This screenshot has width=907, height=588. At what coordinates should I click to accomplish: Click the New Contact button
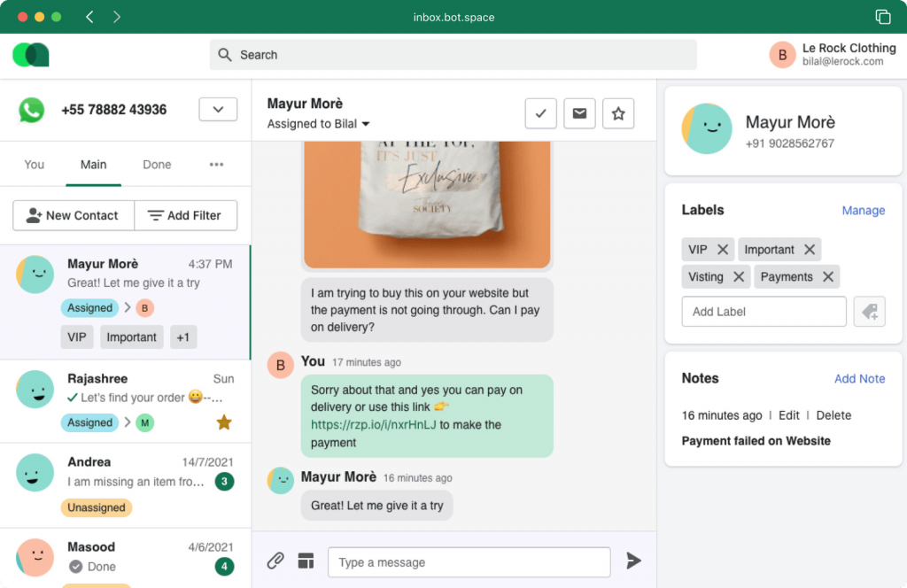click(x=74, y=216)
